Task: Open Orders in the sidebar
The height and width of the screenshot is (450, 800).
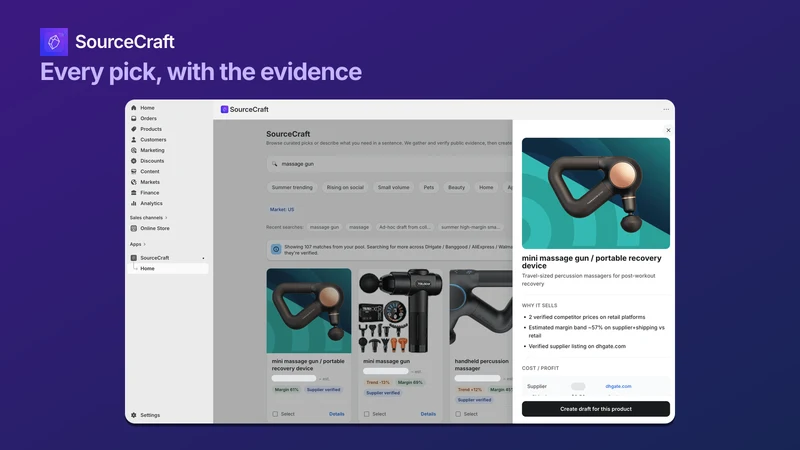Action: pos(148,118)
